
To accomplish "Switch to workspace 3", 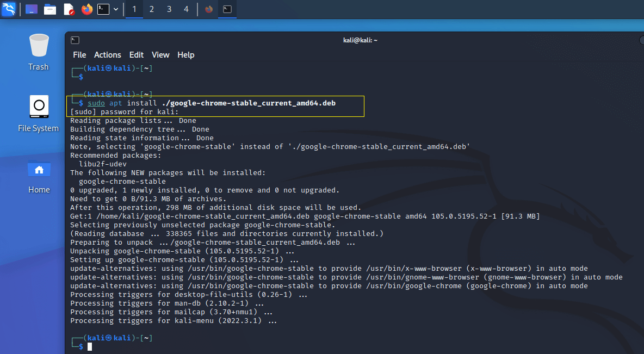I will coord(169,9).
